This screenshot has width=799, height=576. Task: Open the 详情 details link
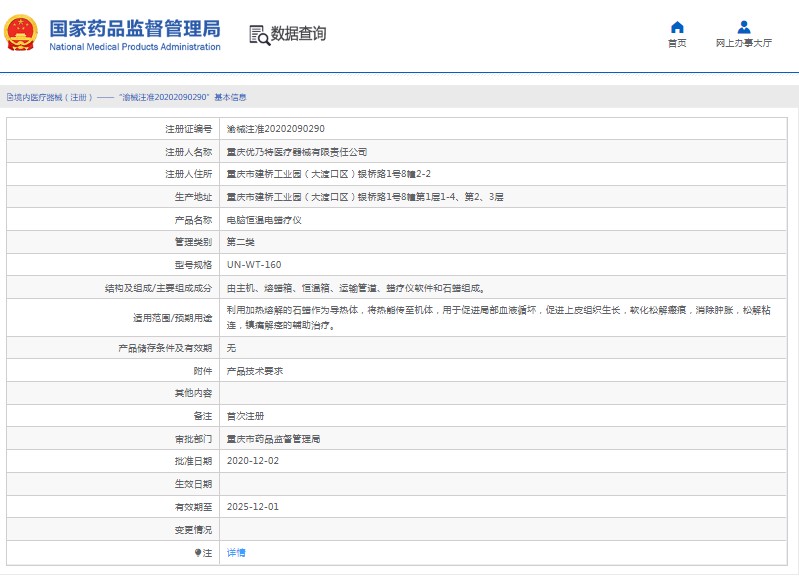pyautogui.click(x=236, y=553)
